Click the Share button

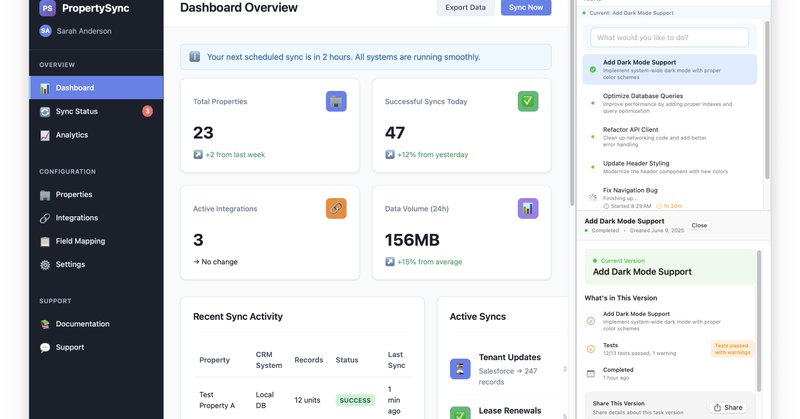pyautogui.click(x=728, y=407)
